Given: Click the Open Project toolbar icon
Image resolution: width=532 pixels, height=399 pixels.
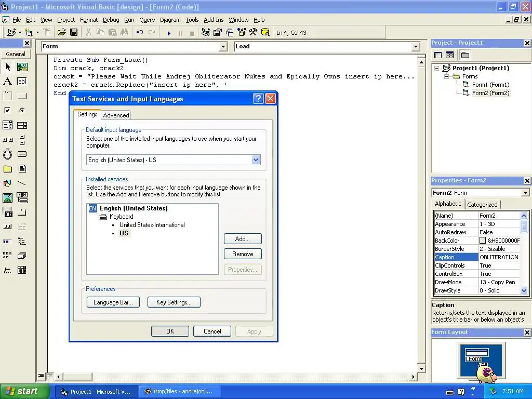Looking at the screenshot, I should (x=61, y=33).
